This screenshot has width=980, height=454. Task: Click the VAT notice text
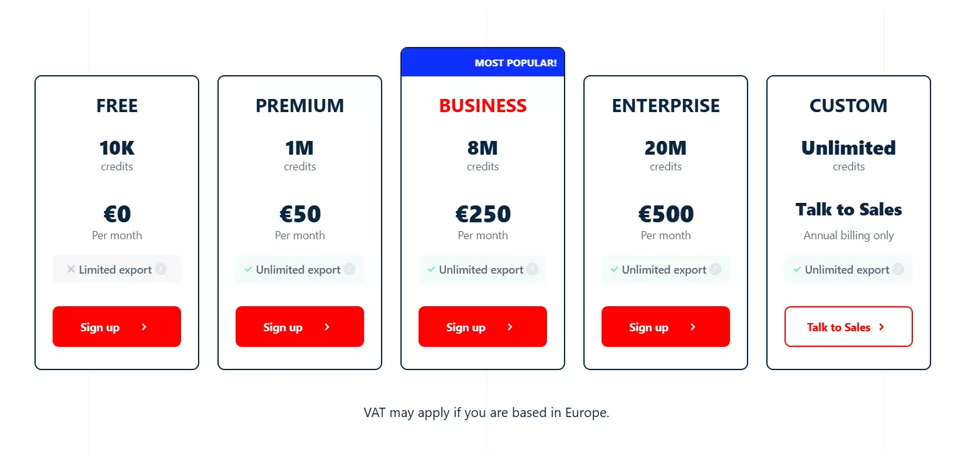486,413
